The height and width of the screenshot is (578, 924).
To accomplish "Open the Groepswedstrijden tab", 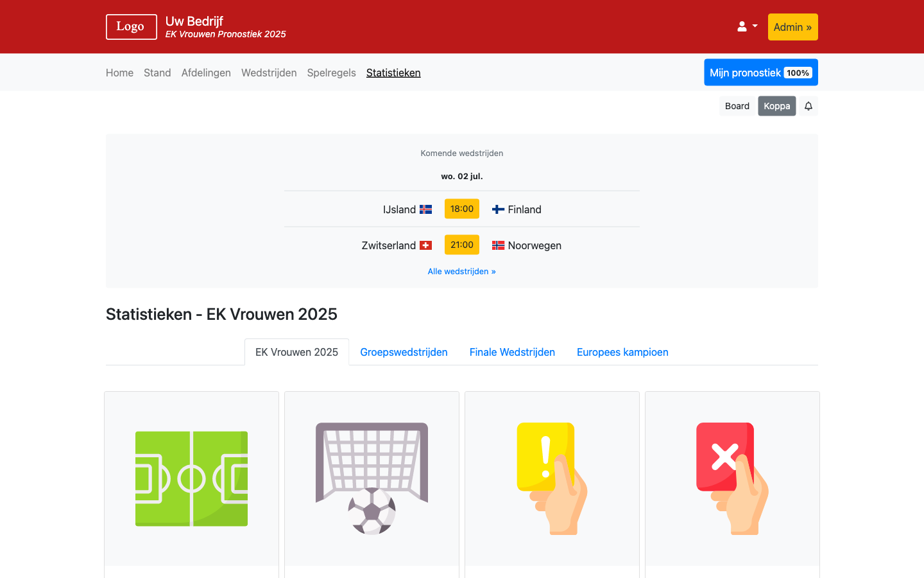I will 404,352.
